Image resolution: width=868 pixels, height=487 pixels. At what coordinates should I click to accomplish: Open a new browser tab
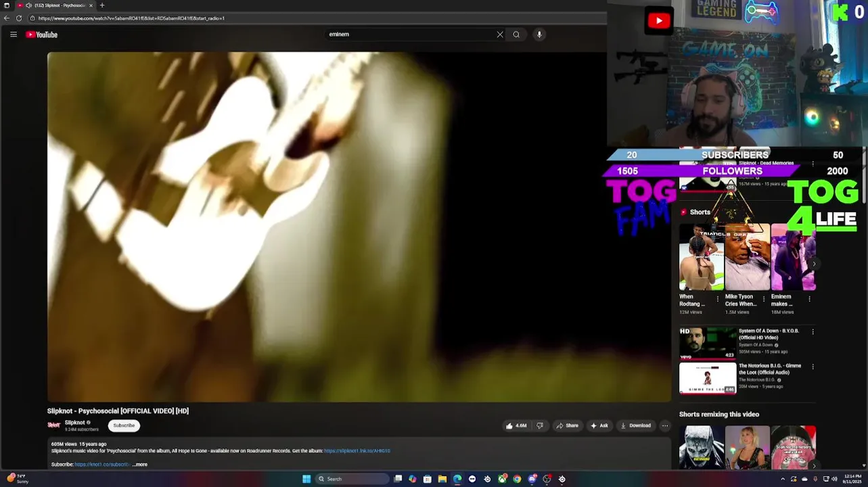click(102, 5)
